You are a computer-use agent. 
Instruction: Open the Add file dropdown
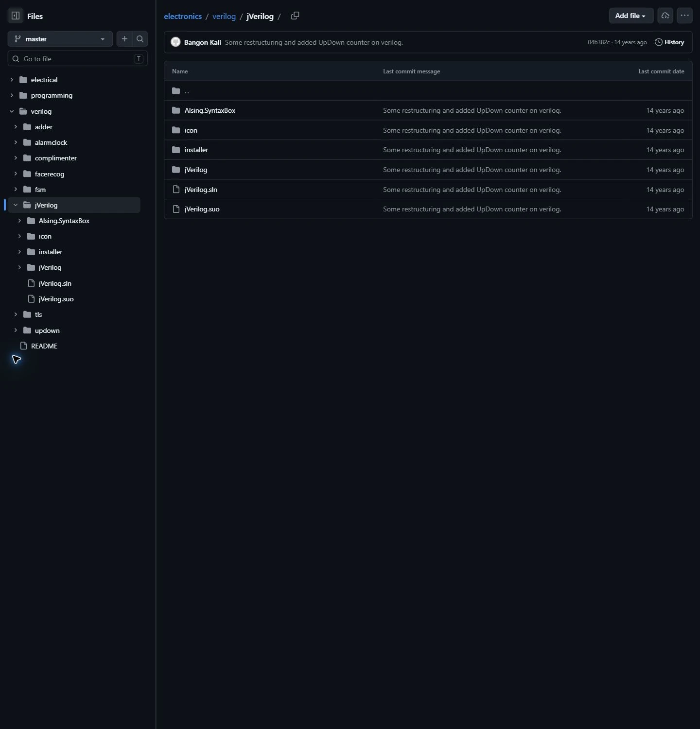click(631, 16)
